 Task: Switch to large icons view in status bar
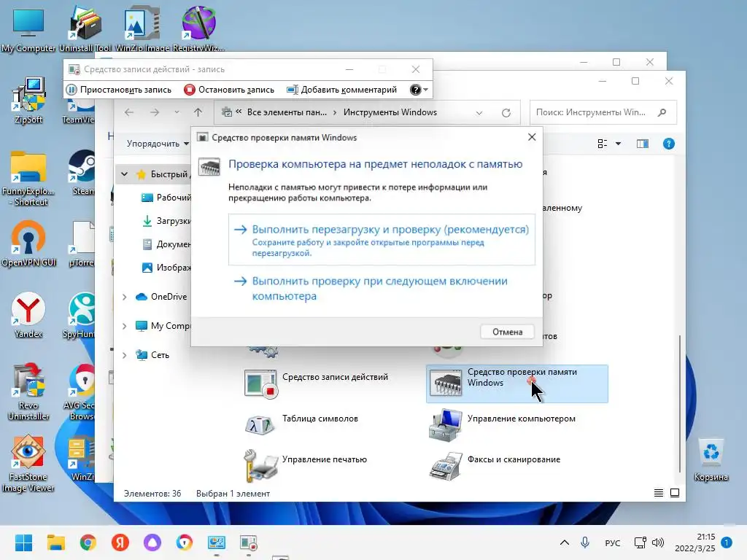[675, 493]
